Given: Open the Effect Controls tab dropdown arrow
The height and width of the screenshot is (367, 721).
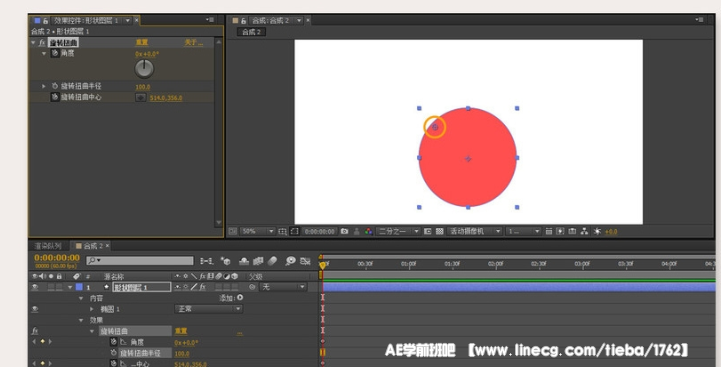Looking at the screenshot, I should (127, 20).
